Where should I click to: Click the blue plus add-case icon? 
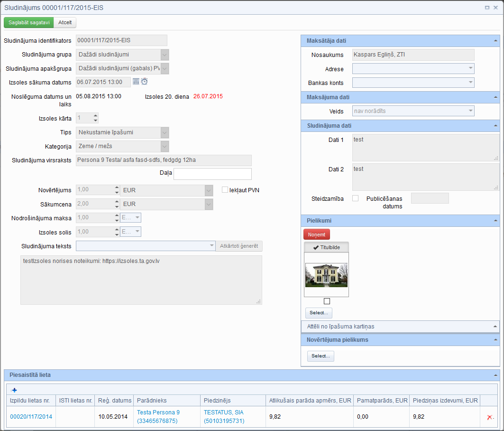coord(14,390)
